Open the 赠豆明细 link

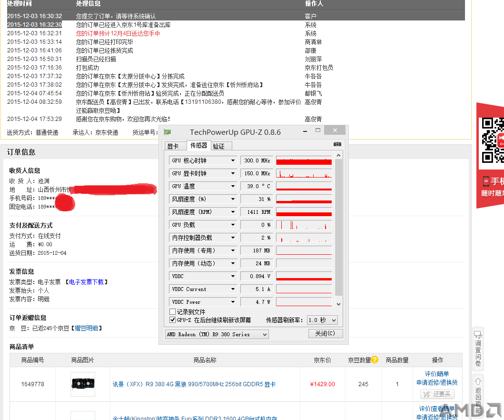point(86,328)
